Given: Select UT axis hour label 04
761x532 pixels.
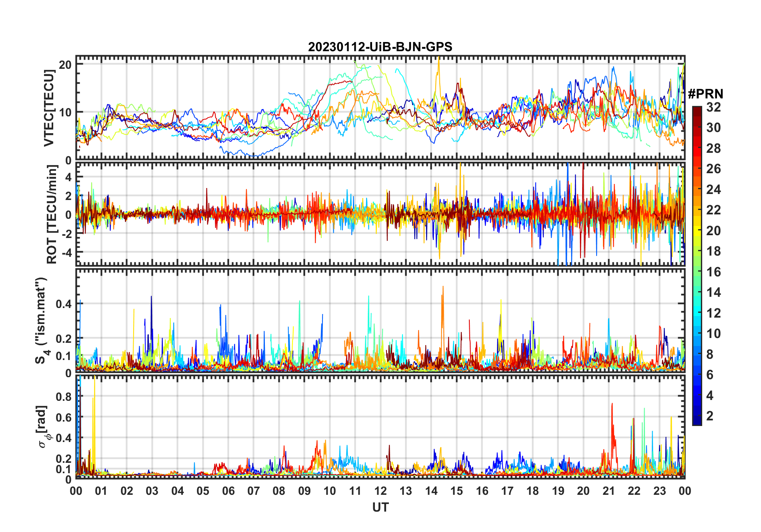Looking at the screenshot, I should (178, 491).
